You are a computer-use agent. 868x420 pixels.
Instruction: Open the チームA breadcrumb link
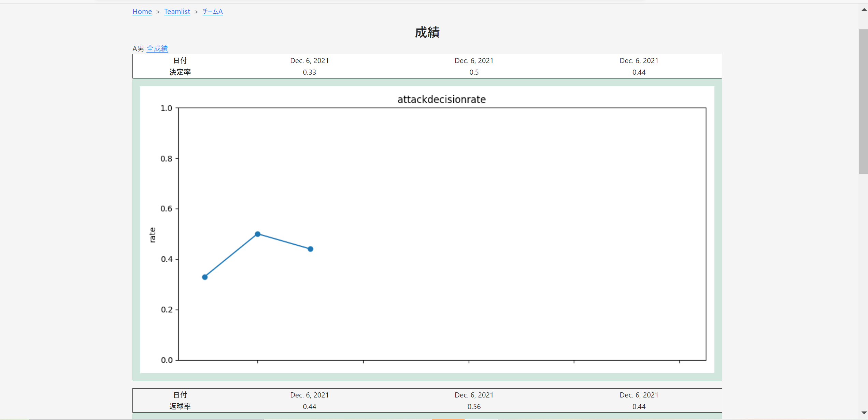(x=212, y=12)
